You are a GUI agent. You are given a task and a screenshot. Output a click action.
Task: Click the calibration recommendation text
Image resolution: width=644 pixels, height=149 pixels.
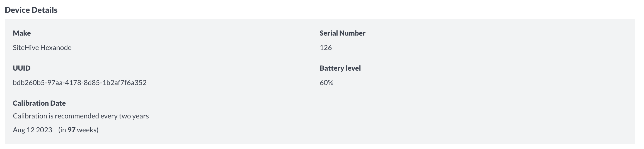[81, 116]
